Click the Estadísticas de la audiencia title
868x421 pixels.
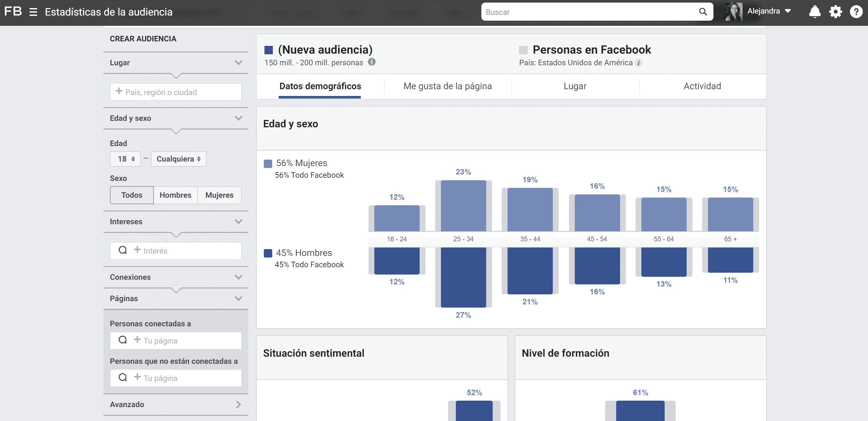(109, 12)
